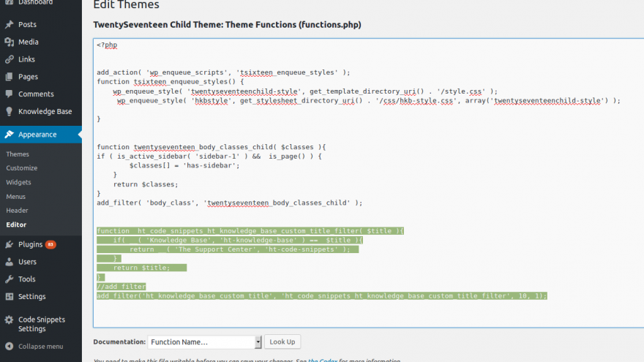644x362 pixels.
Task: Click the Collapse menu arrow icon
Action: [x=9, y=347]
